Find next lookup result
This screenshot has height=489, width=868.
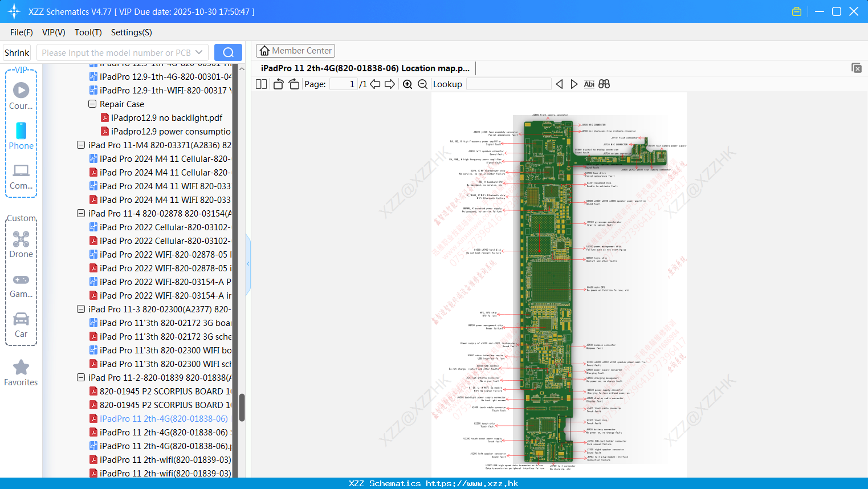[574, 84]
